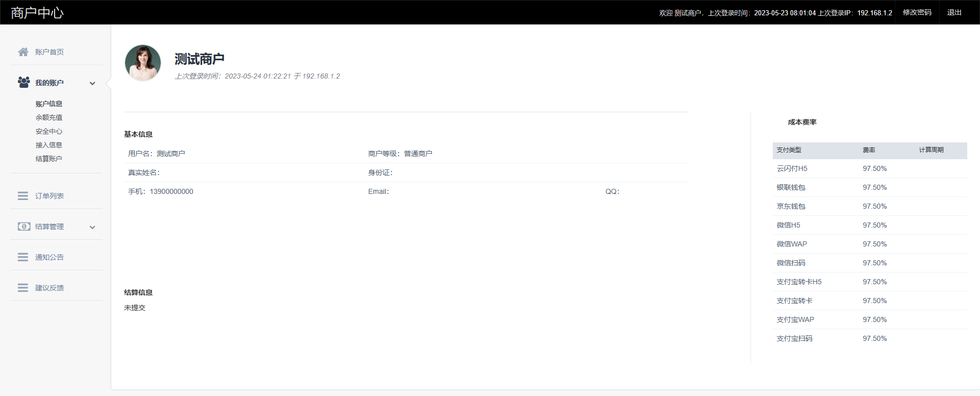Click the 商户中心 logo title
The width and height of the screenshot is (980, 396).
tap(37, 13)
